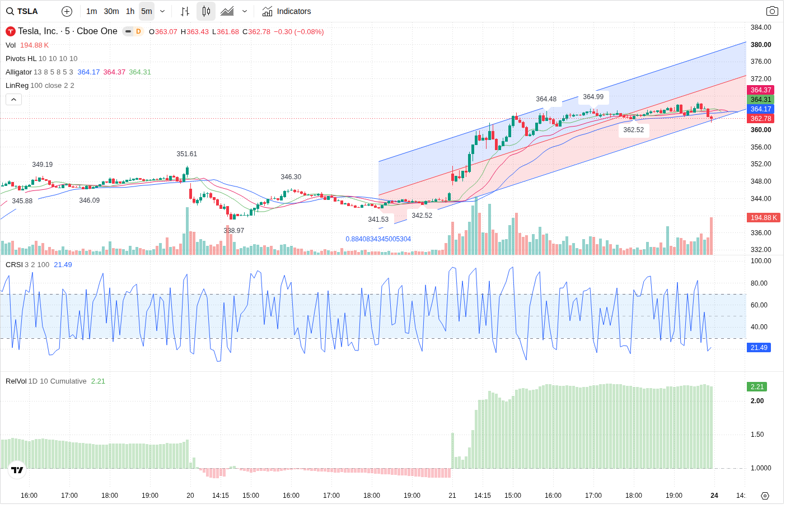Click the plus compare/add symbol icon
795x532 pixels.
tap(67, 11)
